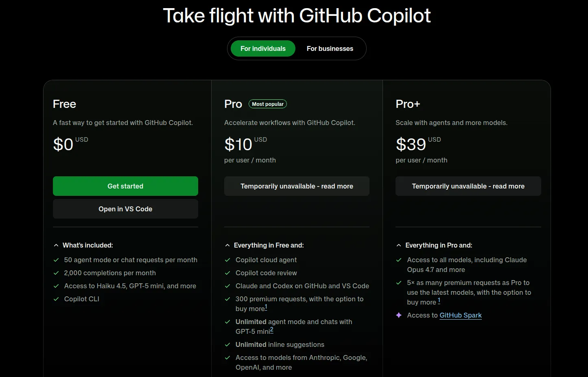Click checkmark next to 50 agent mode requests
The width and height of the screenshot is (588, 377).
56,260
